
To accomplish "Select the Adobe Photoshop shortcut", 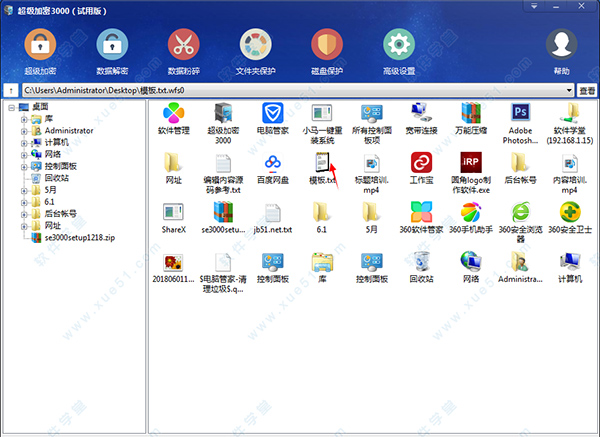I will (x=521, y=116).
